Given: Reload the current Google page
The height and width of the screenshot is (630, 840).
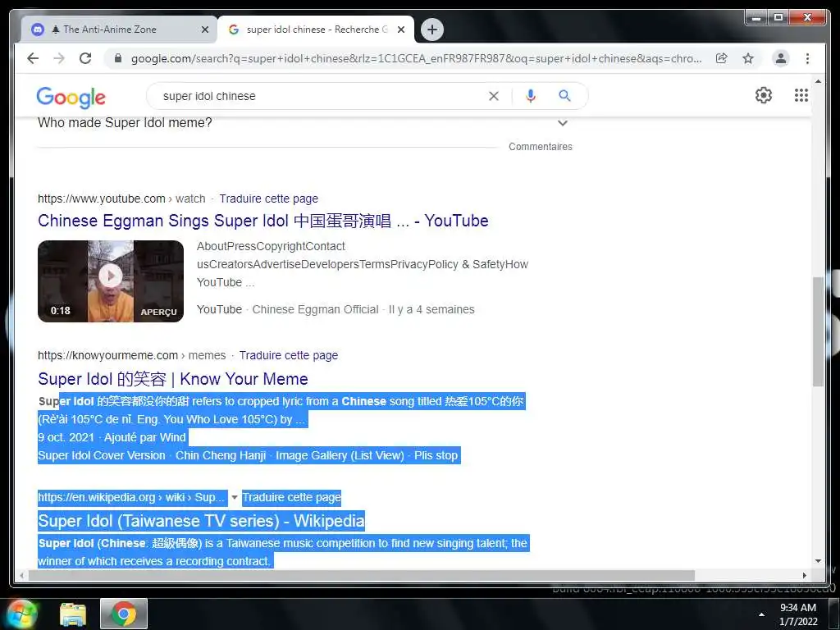Looking at the screenshot, I should click(x=85, y=58).
